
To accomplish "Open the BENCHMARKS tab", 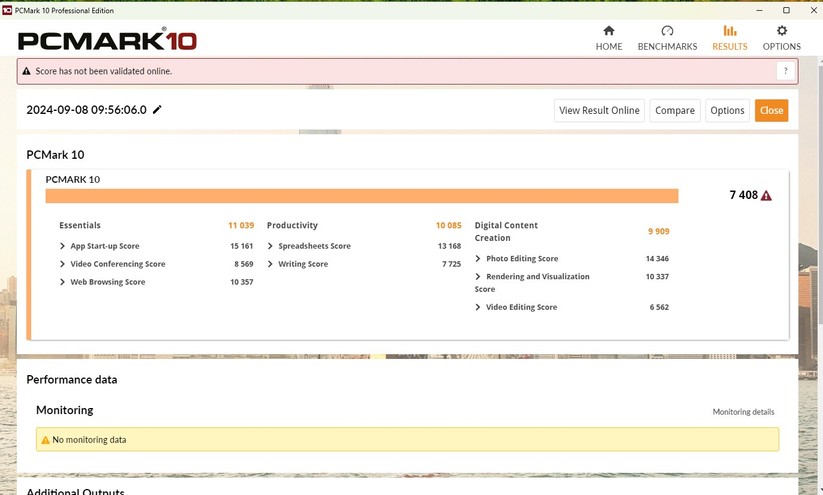I will 667,38.
